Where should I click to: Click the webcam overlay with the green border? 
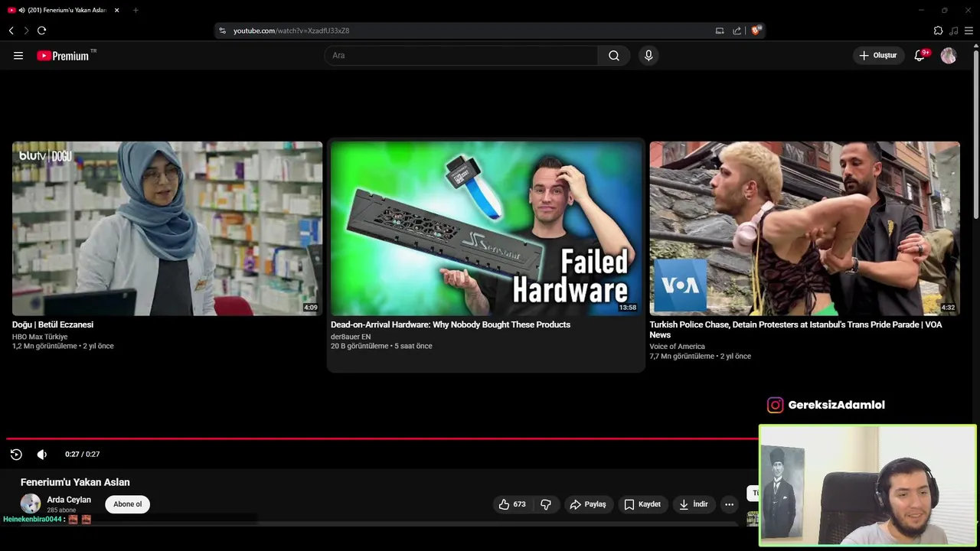(867, 486)
